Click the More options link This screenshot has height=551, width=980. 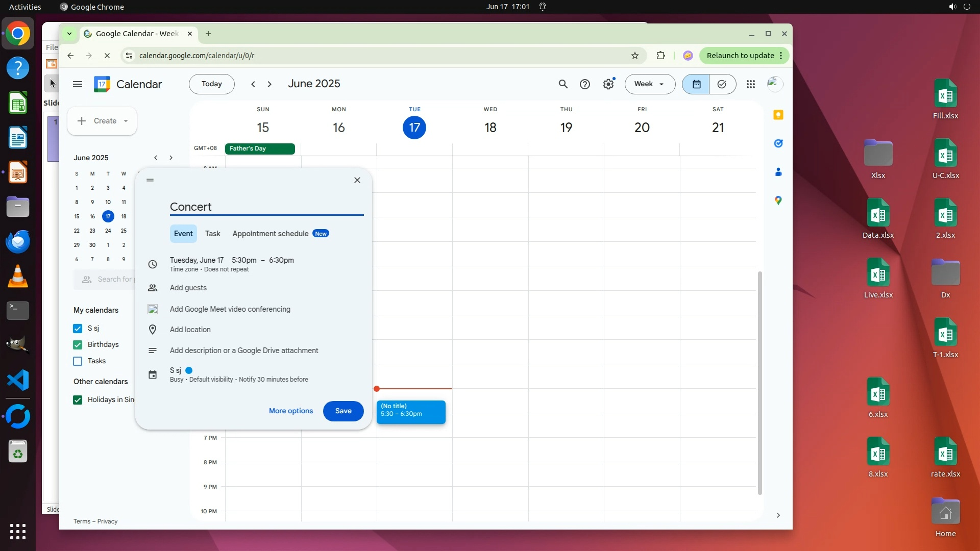290,411
